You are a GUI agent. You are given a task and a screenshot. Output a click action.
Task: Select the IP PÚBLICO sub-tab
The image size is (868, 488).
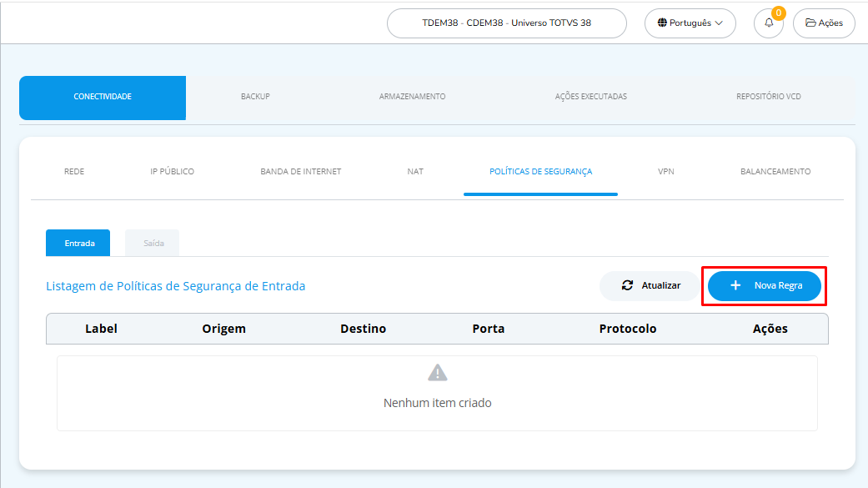[x=172, y=172]
